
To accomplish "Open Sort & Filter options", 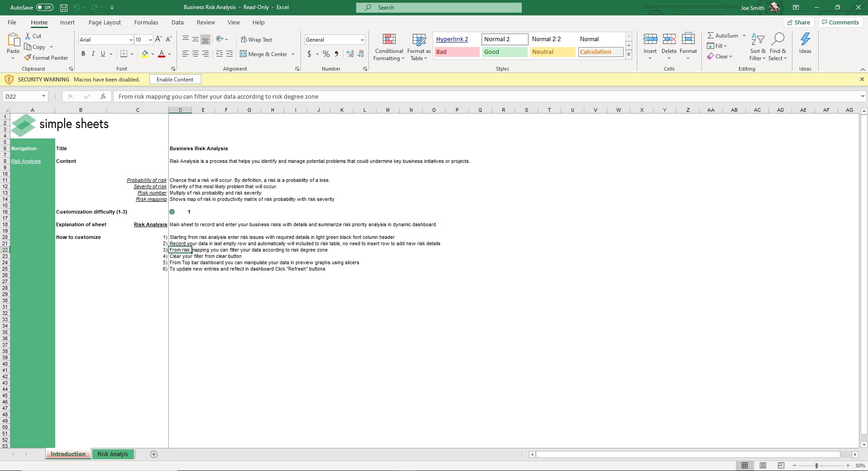I will click(x=758, y=47).
